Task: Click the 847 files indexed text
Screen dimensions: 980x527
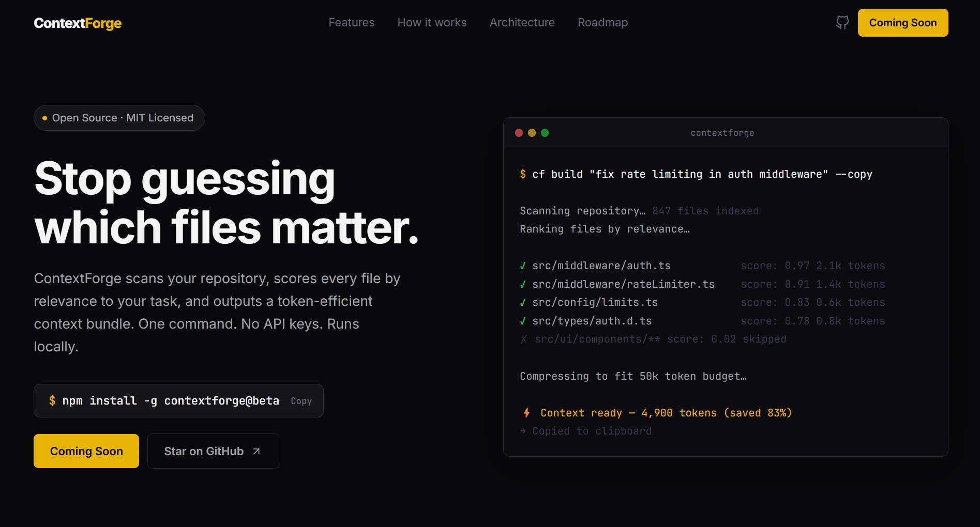Action: (x=705, y=211)
